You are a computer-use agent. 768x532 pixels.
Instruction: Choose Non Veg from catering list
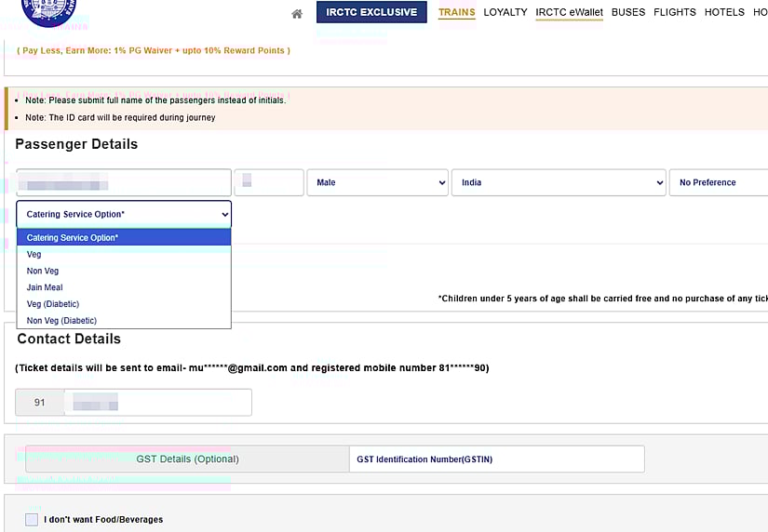[x=43, y=271]
